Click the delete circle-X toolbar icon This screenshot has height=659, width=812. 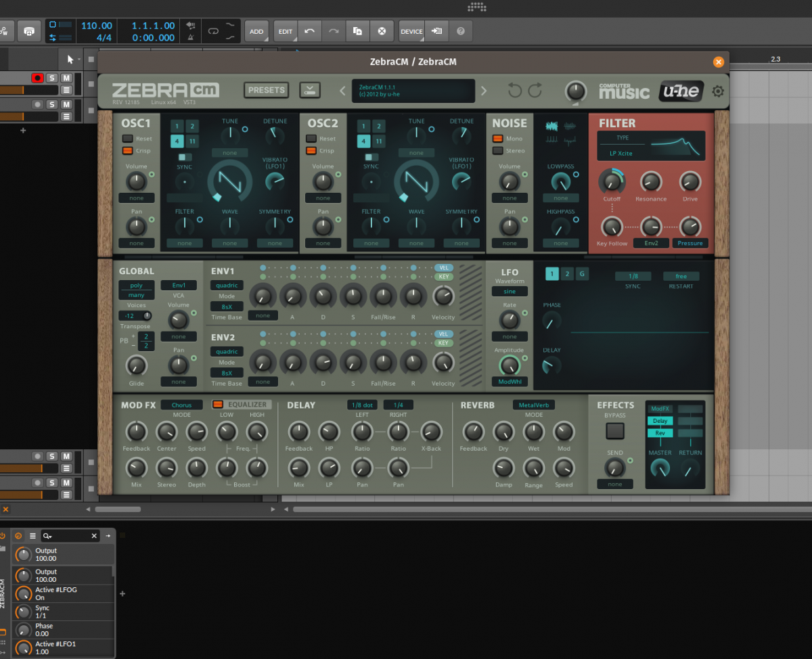tap(382, 31)
